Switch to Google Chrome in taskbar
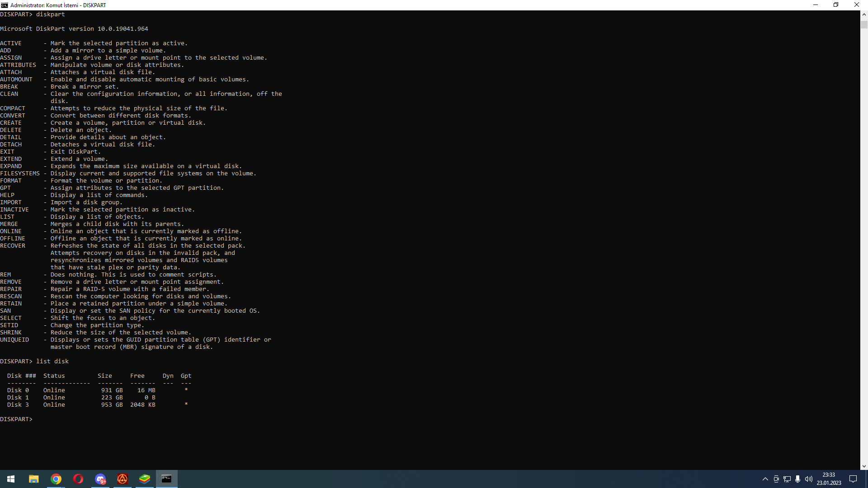 (56, 479)
